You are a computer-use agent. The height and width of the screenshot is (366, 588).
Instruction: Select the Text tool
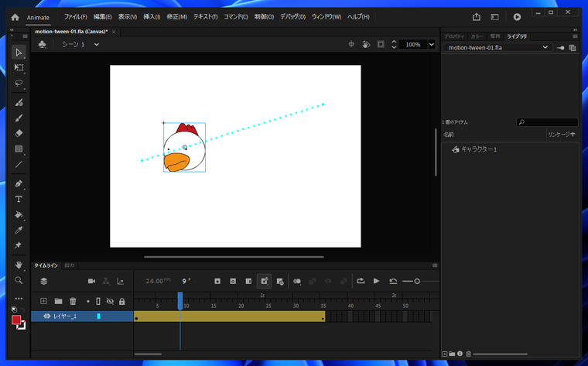19,199
